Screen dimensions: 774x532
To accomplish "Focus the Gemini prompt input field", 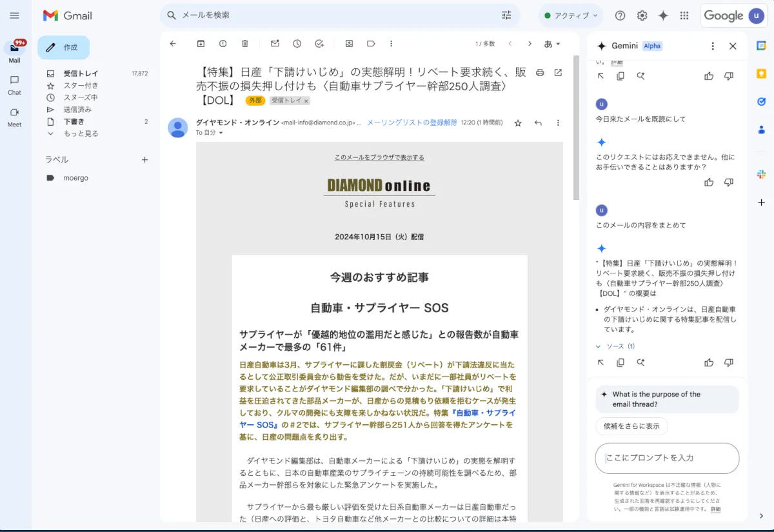I will pyautogui.click(x=667, y=458).
